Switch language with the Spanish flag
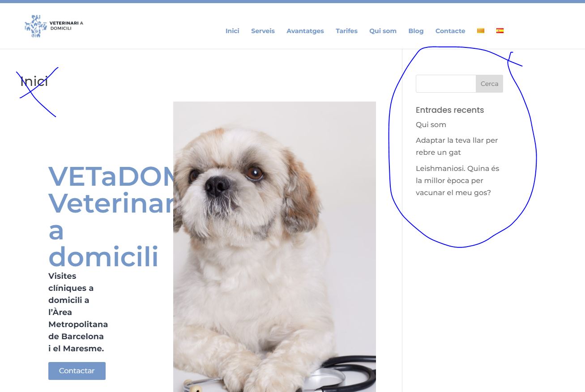This screenshot has height=392, width=585. [x=500, y=31]
